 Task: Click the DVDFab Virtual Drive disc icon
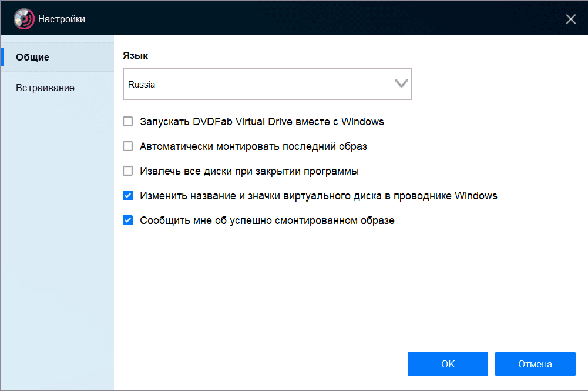coord(24,19)
